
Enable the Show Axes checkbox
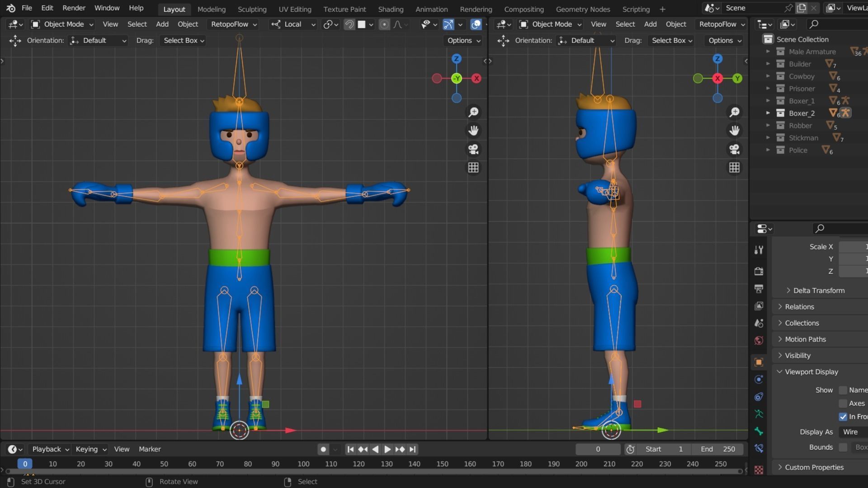point(843,404)
